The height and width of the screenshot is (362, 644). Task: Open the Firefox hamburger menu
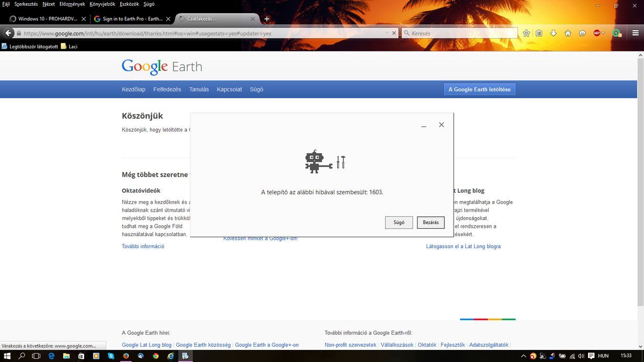point(635,33)
